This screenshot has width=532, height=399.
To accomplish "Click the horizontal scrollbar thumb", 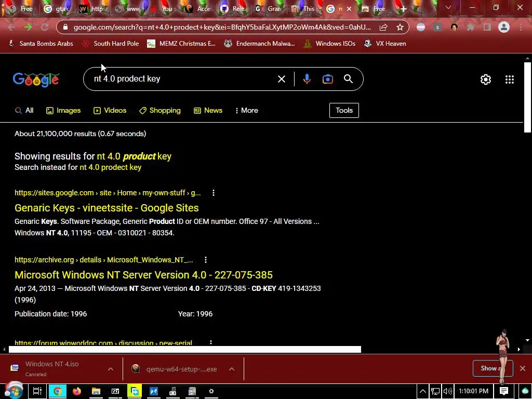I will tap(185, 350).
